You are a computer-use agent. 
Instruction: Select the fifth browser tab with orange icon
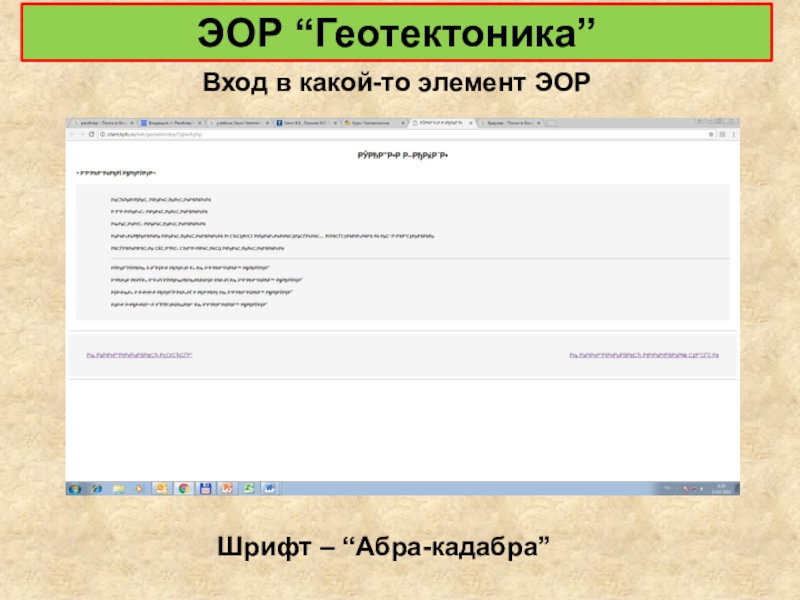[371, 123]
